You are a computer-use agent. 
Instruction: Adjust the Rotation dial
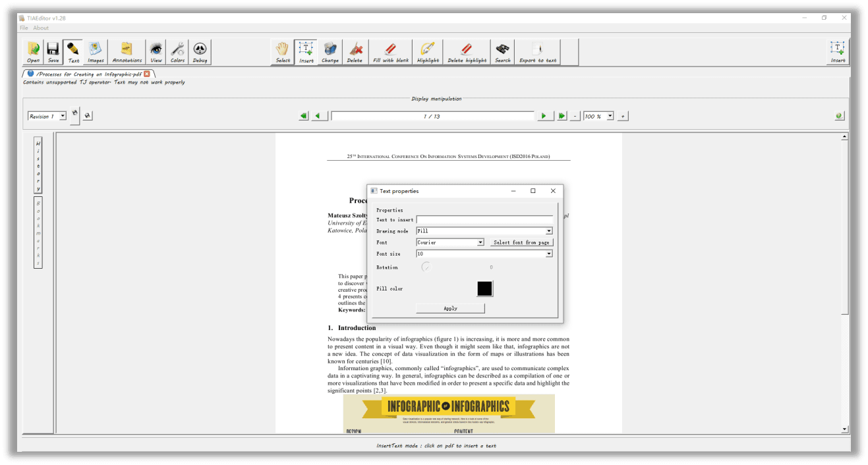pos(426,267)
